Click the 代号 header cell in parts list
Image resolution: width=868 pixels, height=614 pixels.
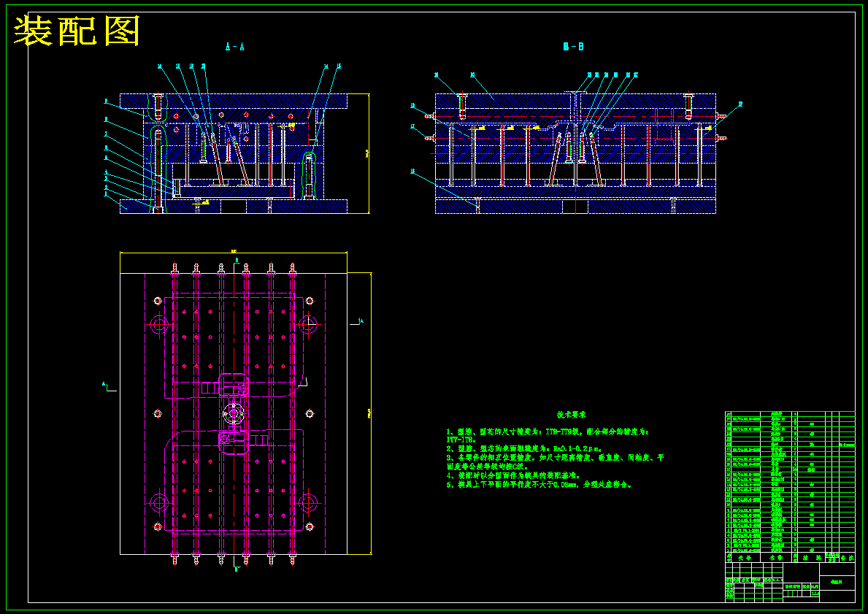pos(745,558)
